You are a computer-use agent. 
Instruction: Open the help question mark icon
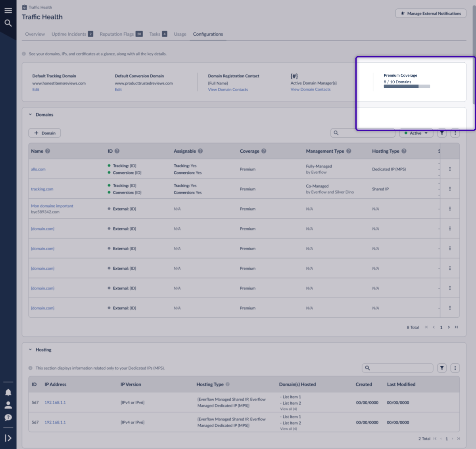tap(8, 417)
